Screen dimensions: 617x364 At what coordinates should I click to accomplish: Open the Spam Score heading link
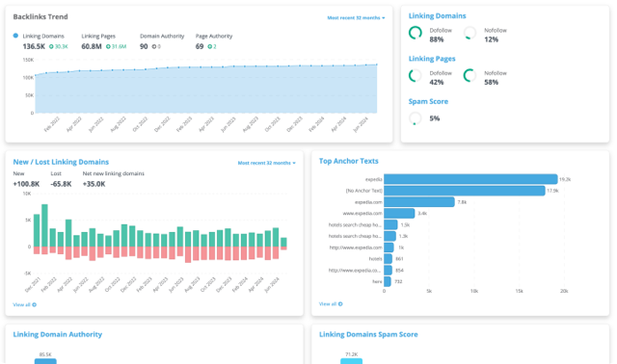coord(428,101)
